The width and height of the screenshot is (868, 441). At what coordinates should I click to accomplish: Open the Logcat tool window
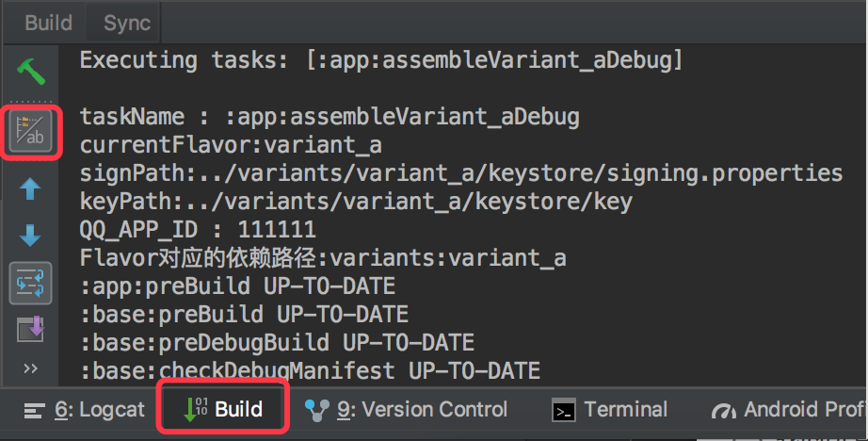click(x=85, y=410)
